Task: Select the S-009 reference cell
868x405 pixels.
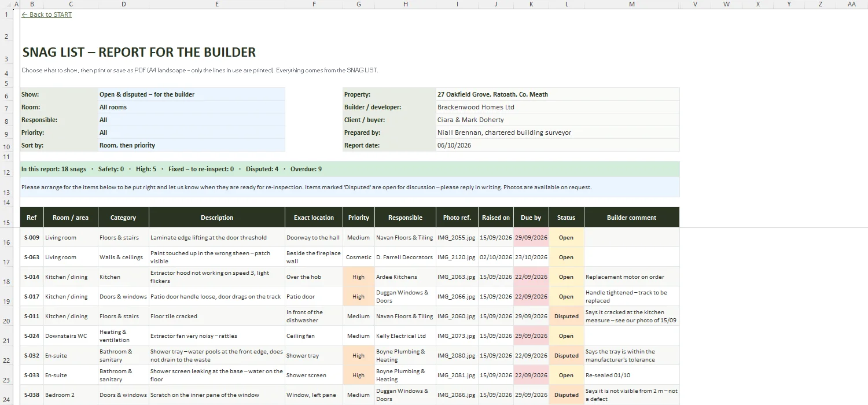Action: pyautogui.click(x=32, y=237)
